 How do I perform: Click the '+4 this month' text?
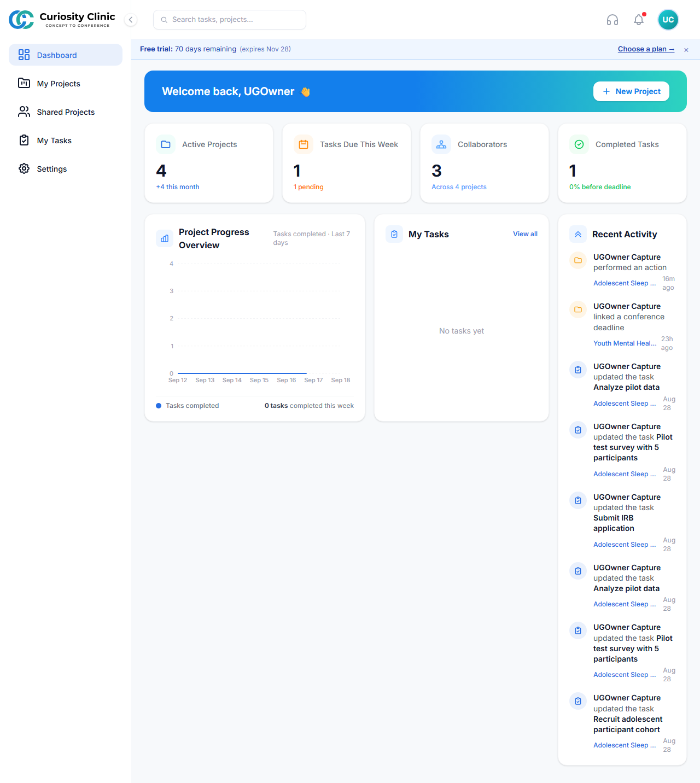(178, 187)
